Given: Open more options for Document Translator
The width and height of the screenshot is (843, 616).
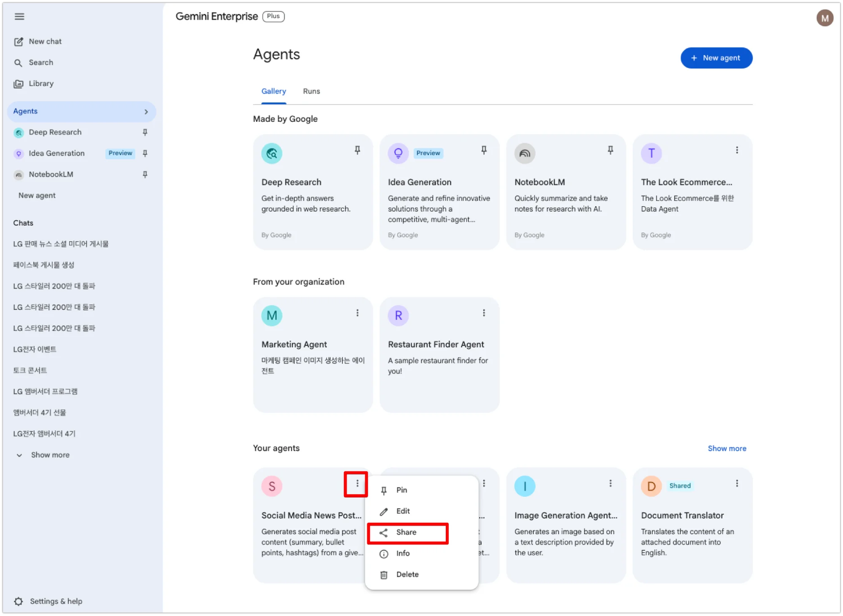Looking at the screenshot, I should pos(737,484).
